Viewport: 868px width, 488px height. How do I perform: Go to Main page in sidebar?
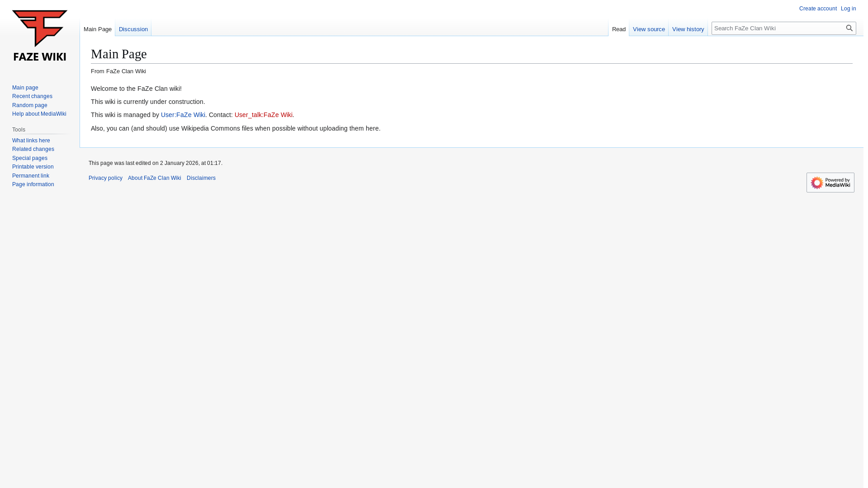tap(25, 88)
